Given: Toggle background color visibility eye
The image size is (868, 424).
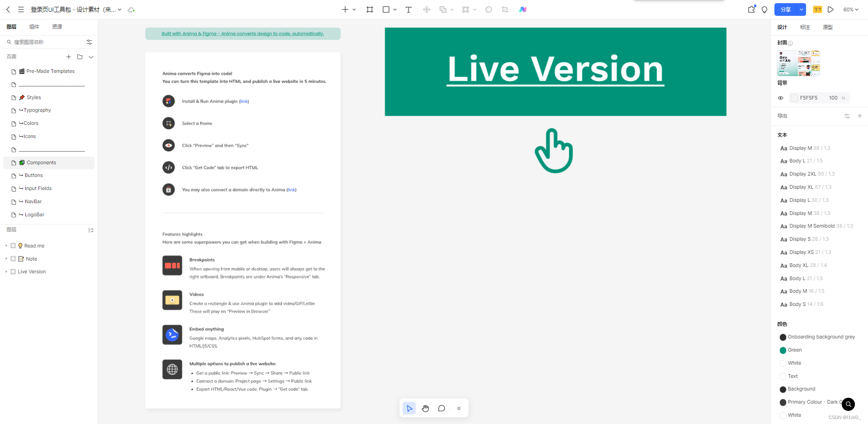Looking at the screenshot, I should [781, 98].
